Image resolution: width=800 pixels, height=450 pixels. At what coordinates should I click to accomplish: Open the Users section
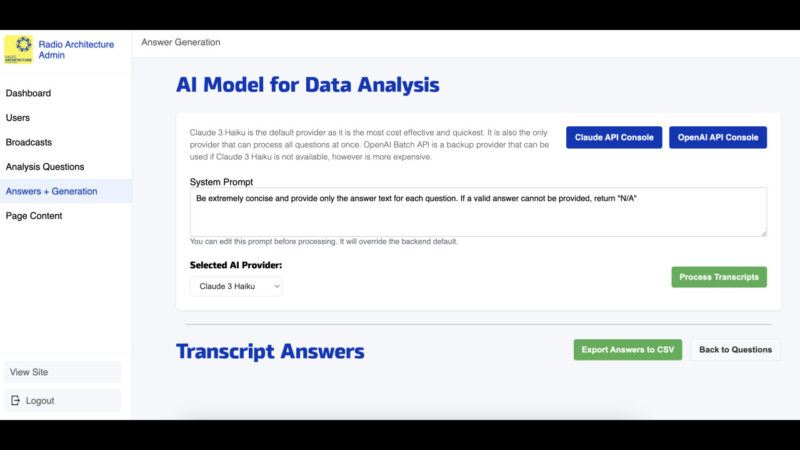[x=18, y=118]
